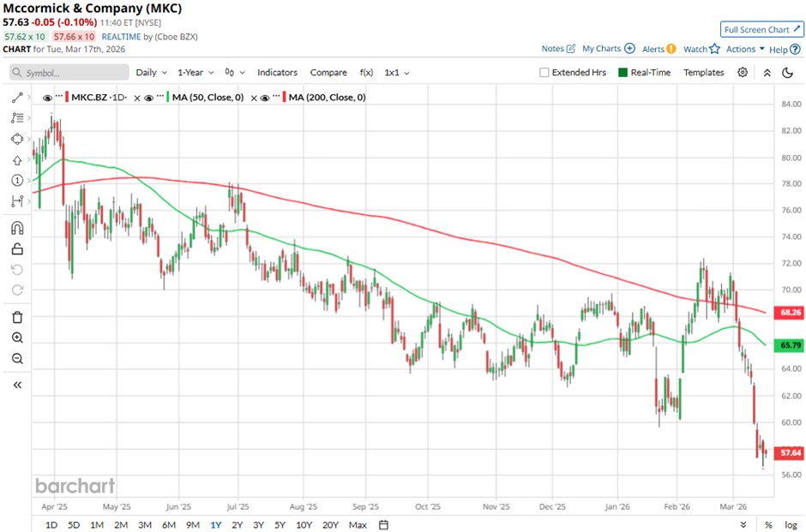
Task: Switch to dark mode using the moon icon
Action: [x=787, y=73]
